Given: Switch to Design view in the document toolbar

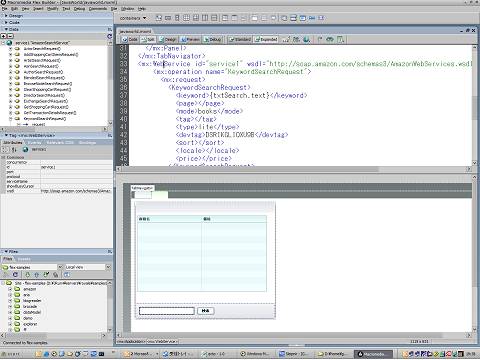Looking at the screenshot, I should tap(167, 40).
